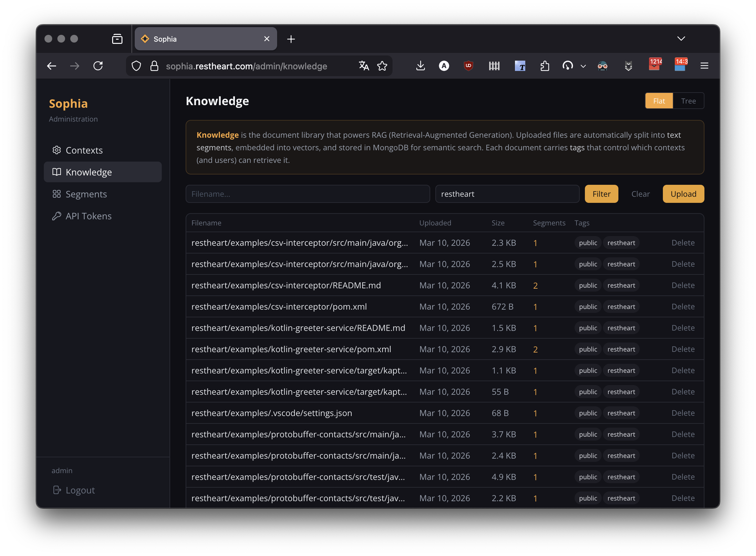Switch to the Tree view toggle
Image resolution: width=756 pixels, height=556 pixels.
coord(688,101)
